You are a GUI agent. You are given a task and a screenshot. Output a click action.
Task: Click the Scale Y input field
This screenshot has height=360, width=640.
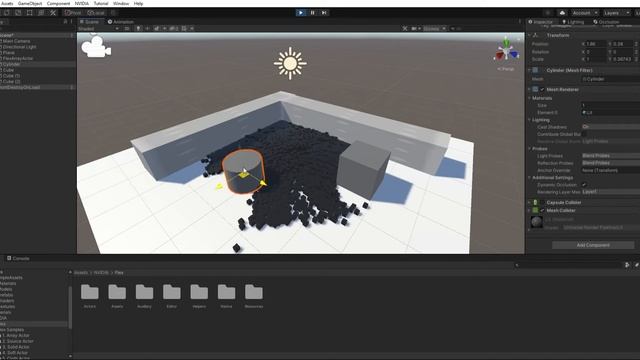[x=623, y=59]
